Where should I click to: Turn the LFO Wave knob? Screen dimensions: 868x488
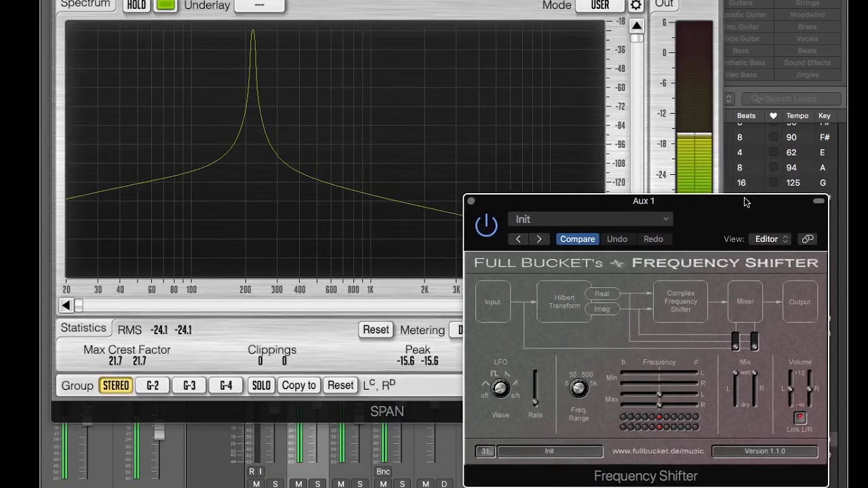[x=500, y=388]
